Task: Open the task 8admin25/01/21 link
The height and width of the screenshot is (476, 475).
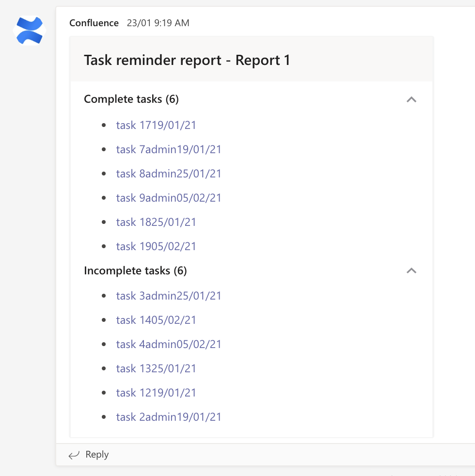Action: tap(169, 174)
